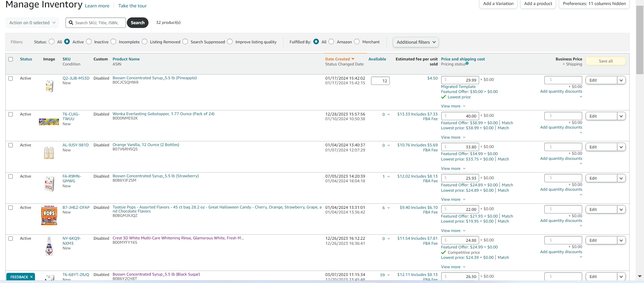The height and width of the screenshot is (283, 644).
Task: Open the Action on 0 selected dropdown
Action: pyautogui.click(x=32, y=23)
